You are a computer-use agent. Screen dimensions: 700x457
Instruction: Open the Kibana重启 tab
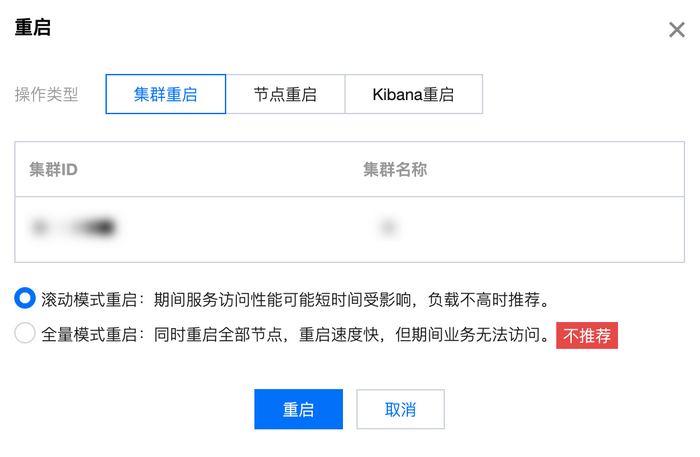[413, 95]
